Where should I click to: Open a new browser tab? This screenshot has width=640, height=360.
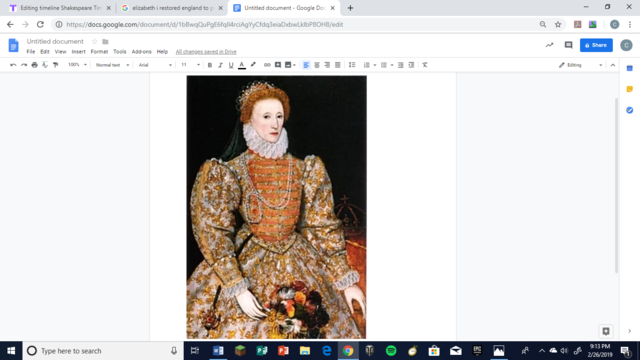point(350,8)
